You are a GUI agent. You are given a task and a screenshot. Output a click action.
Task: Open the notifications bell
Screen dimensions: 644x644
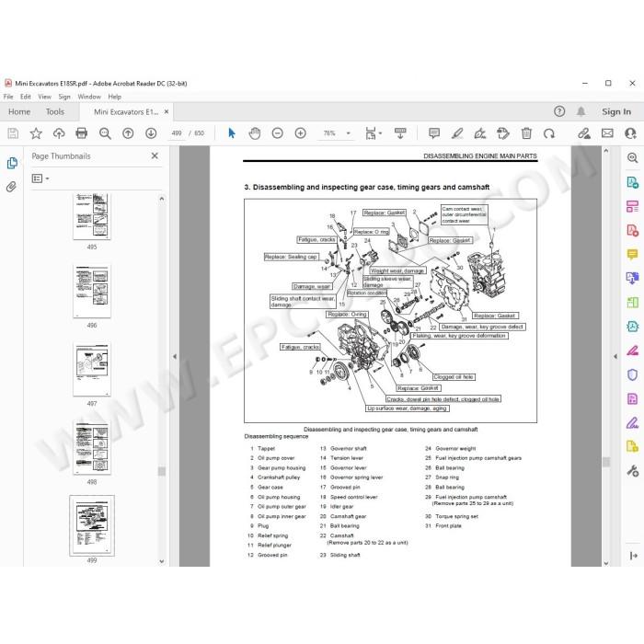[x=581, y=111]
